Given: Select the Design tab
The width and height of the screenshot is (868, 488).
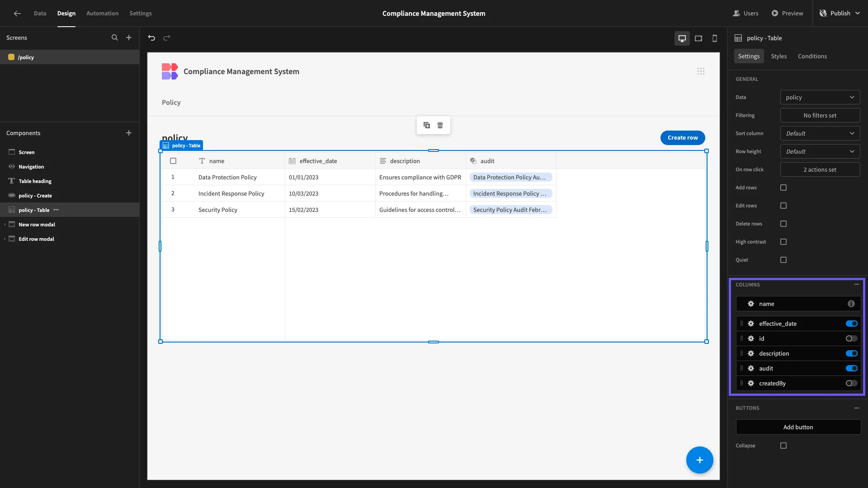Looking at the screenshot, I should [x=66, y=13].
